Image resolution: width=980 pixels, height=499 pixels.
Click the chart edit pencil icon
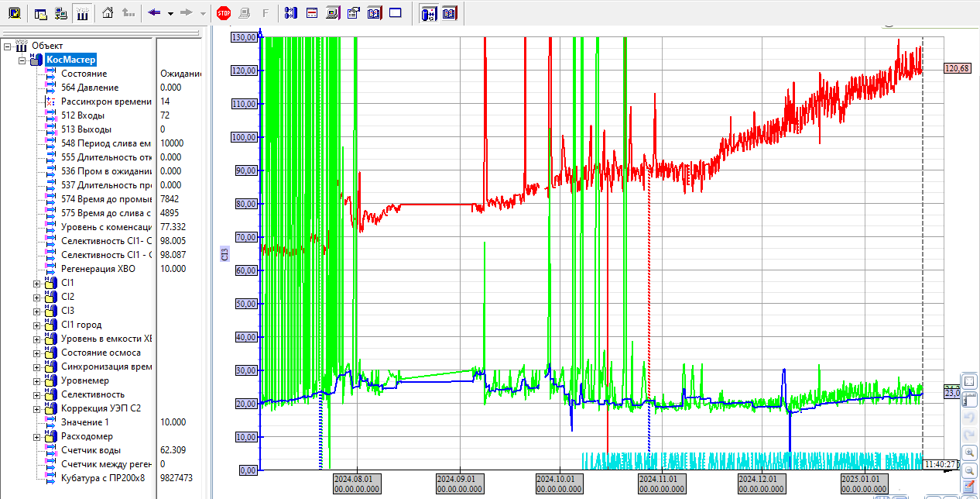point(969,487)
